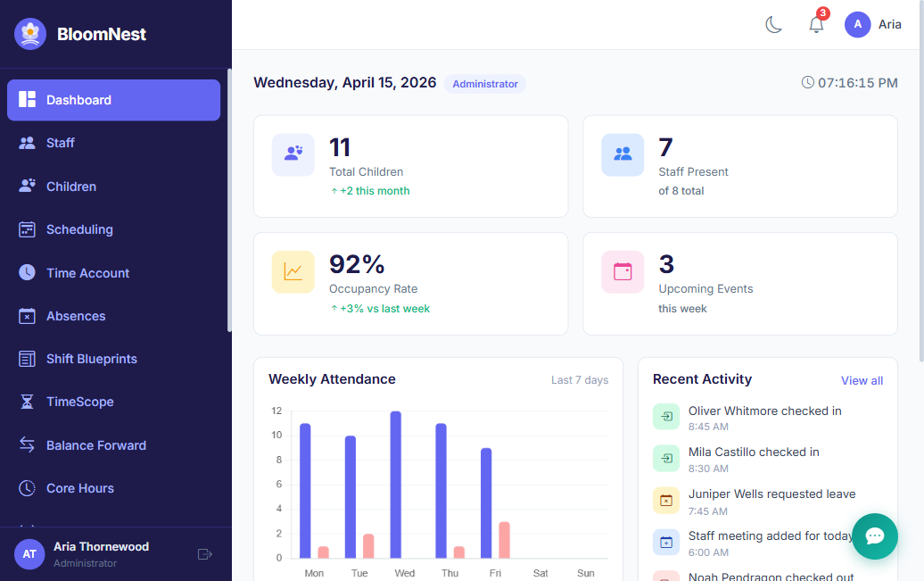Screen dimensions: 924x581
Task: Click the Balance Forward arrow icon
Action: click(x=29, y=444)
